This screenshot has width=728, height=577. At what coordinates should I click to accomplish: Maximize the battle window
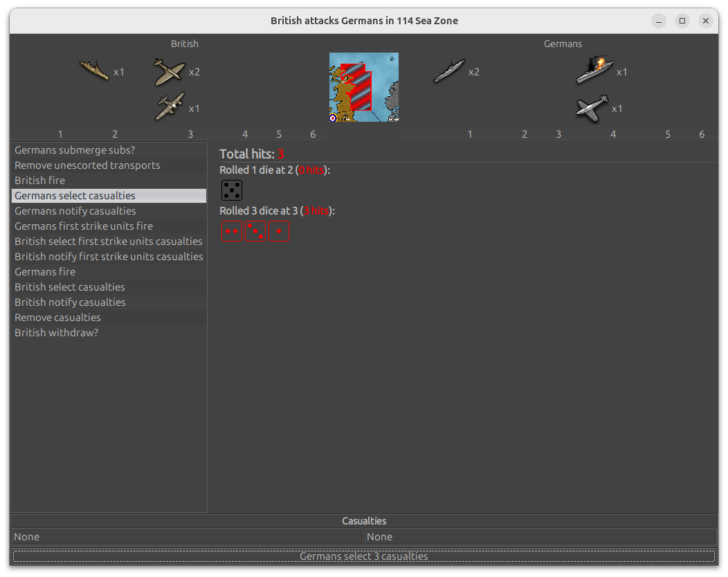(682, 21)
